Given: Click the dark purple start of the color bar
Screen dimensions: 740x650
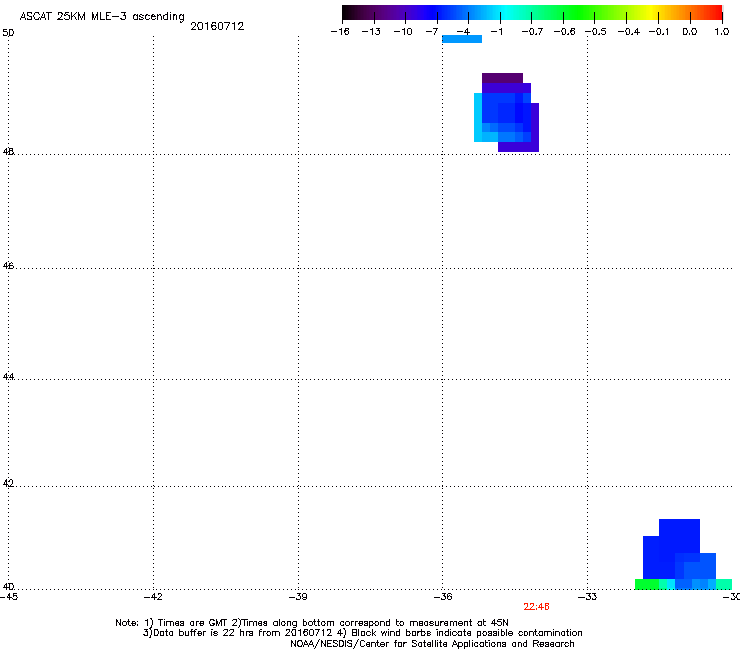Looking at the screenshot, I should click(x=354, y=12).
